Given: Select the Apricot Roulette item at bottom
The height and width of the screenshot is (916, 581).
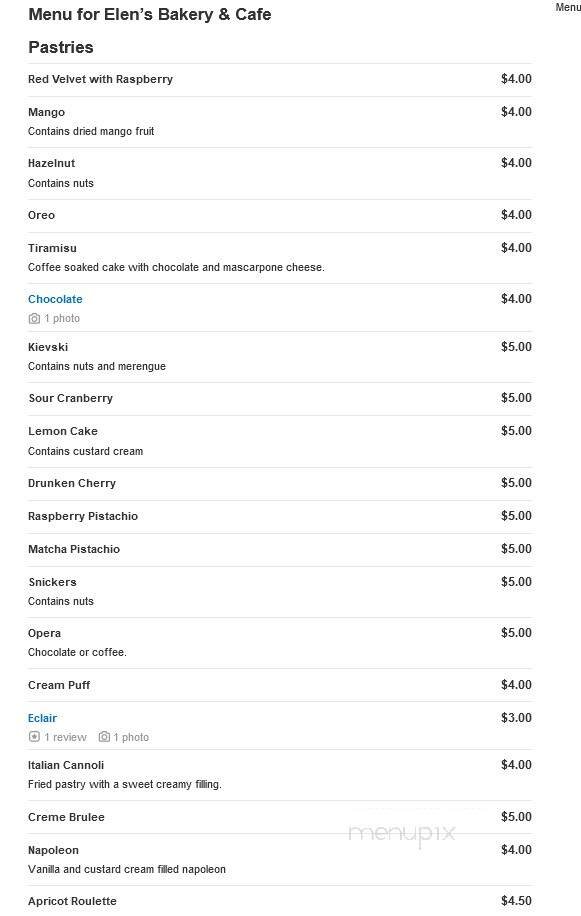Looking at the screenshot, I should point(72,900).
